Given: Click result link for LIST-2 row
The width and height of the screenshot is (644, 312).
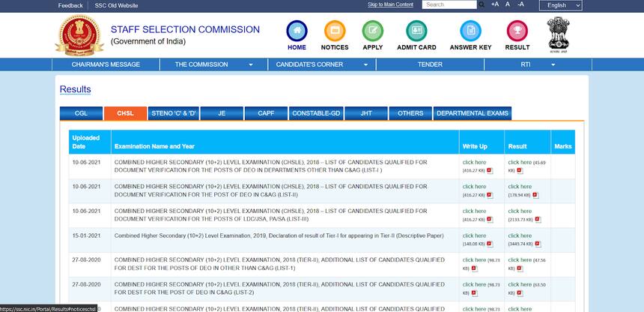Looking at the screenshot, I should [520, 284].
